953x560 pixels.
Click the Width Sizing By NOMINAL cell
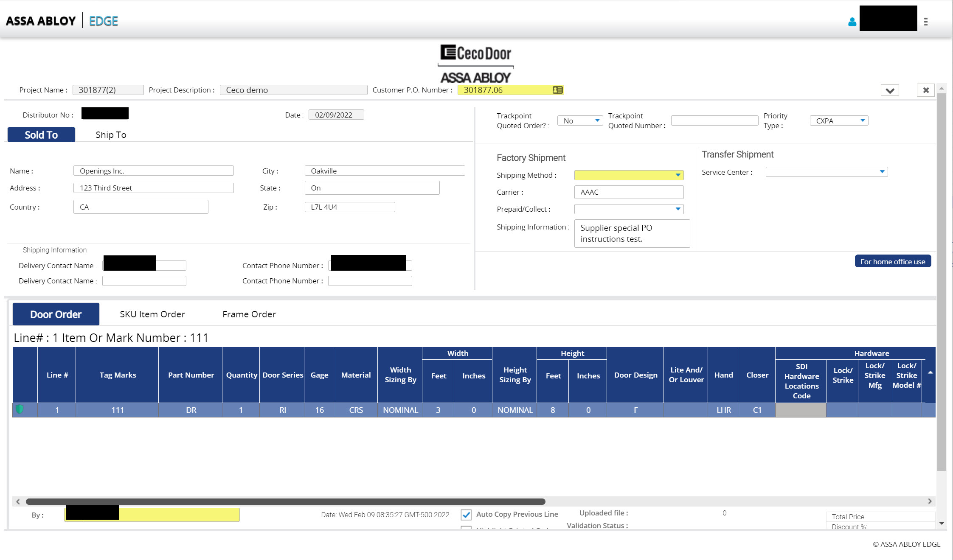click(x=400, y=410)
